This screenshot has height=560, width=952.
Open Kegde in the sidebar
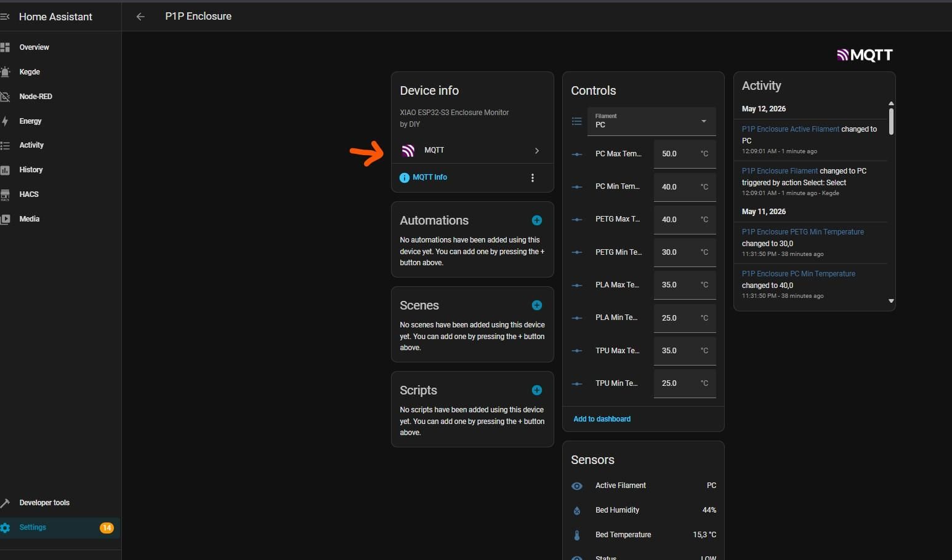pyautogui.click(x=60, y=72)
